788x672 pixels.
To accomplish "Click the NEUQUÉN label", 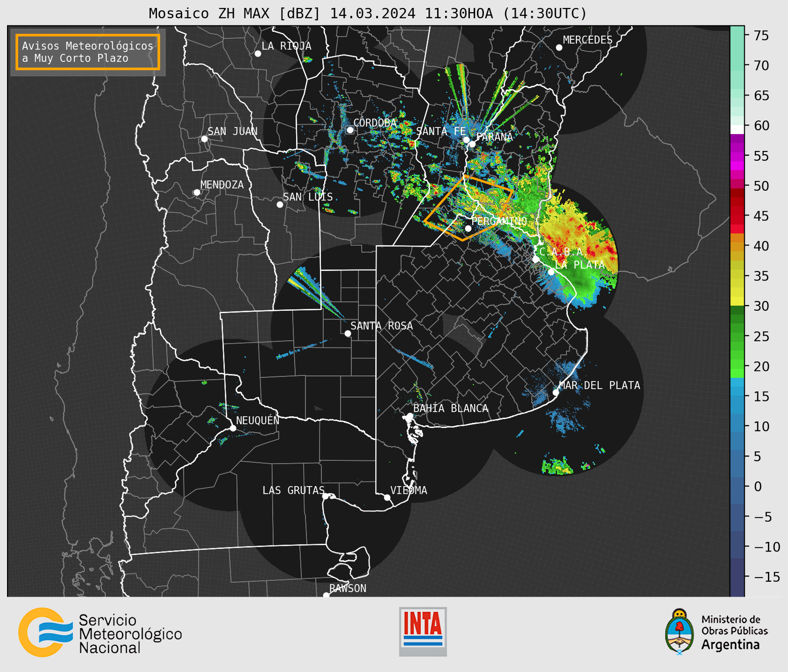I will click(x=258, y=420).
